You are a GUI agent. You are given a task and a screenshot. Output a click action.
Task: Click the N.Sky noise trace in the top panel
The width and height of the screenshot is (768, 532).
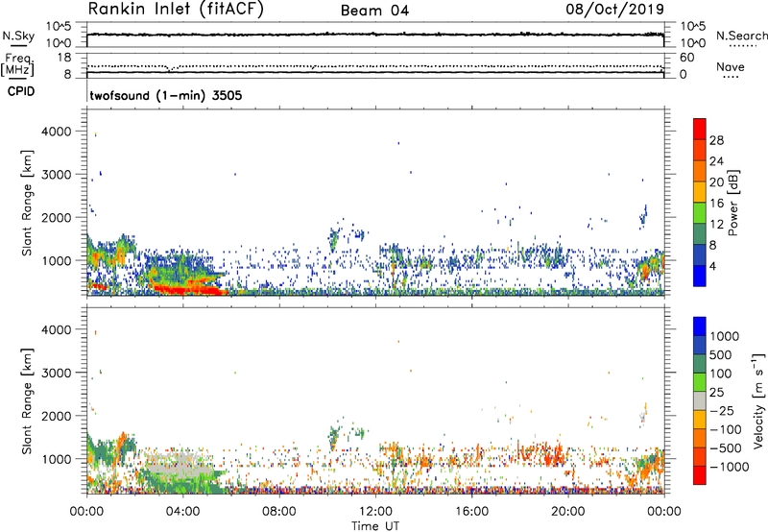point(375,35)
